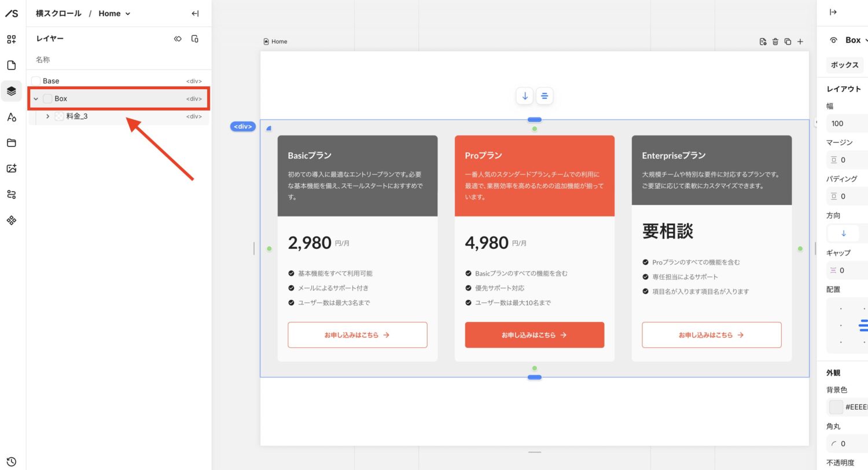Open version history icon at sidebar bottom
The width and height of the screenshot is (868, 470).
coord(11,462)
